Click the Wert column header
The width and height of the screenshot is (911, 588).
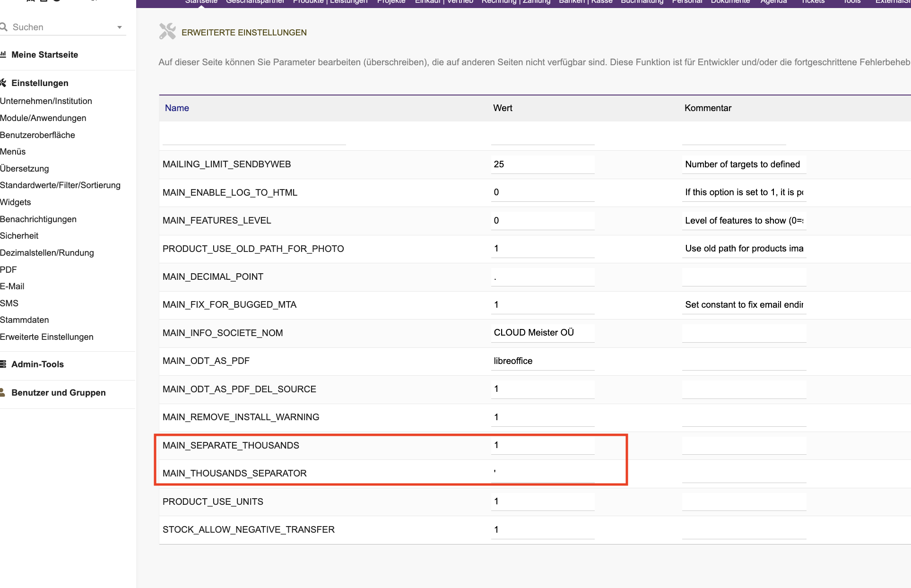pos(503,108)
